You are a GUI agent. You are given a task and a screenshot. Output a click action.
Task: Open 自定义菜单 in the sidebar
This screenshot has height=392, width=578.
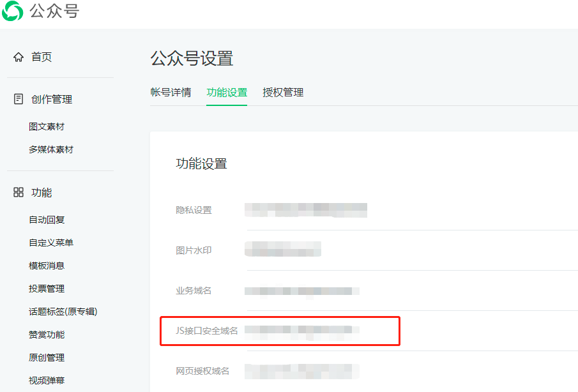click(51, 243)
